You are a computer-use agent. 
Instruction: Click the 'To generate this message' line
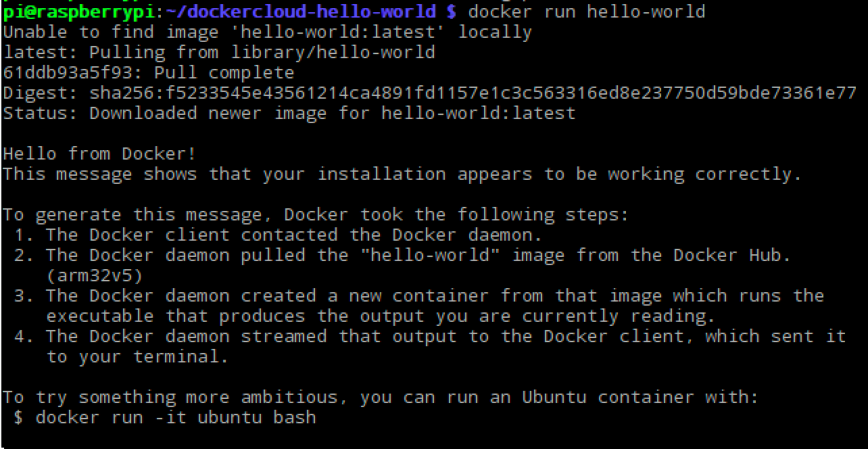click(x=316, y=215)
